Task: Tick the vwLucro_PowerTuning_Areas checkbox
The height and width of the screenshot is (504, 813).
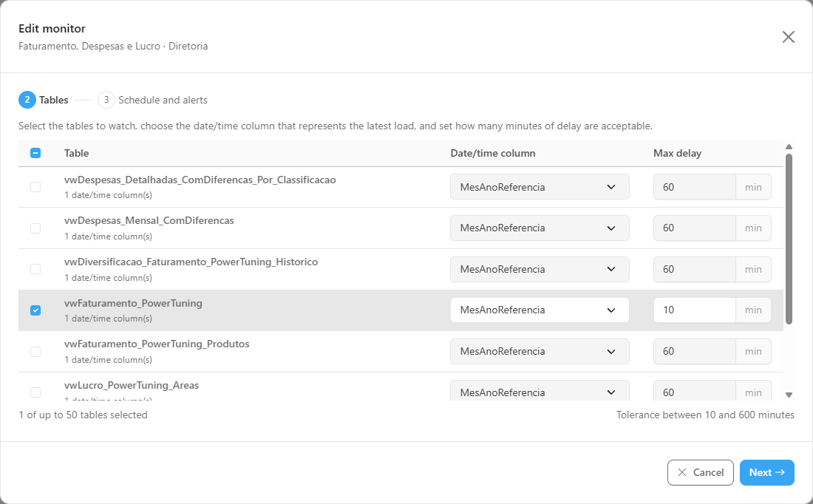Action: [35, 392]
